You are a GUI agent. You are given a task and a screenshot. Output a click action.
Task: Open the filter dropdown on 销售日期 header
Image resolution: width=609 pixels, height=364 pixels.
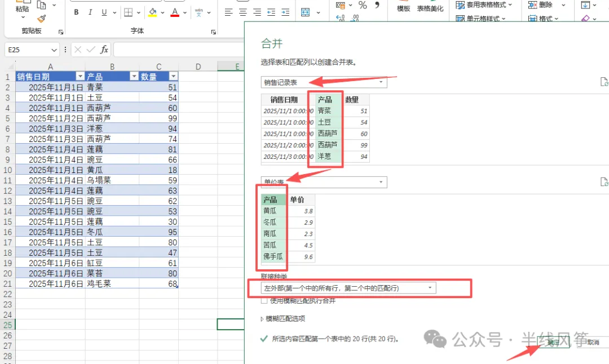click(x=80, y=77)
